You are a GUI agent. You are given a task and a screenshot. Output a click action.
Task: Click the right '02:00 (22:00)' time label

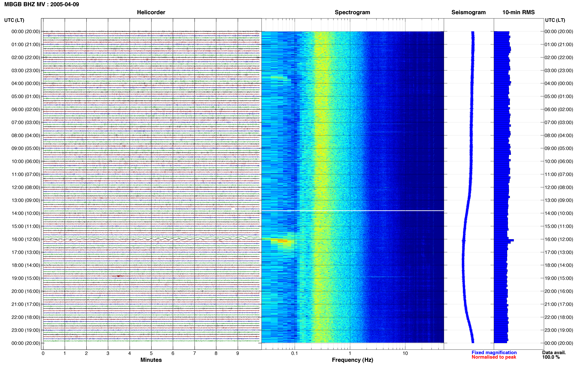click(x=559, y=57)
